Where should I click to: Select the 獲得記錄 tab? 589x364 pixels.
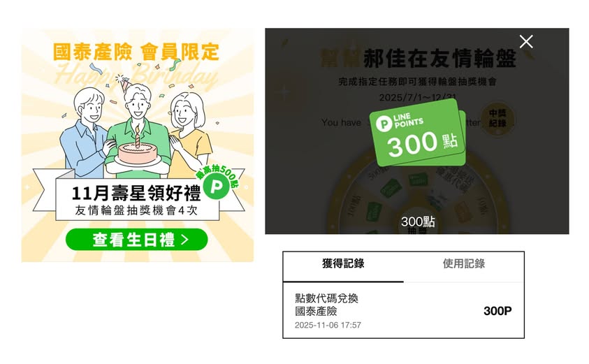(x=343, y=263)
